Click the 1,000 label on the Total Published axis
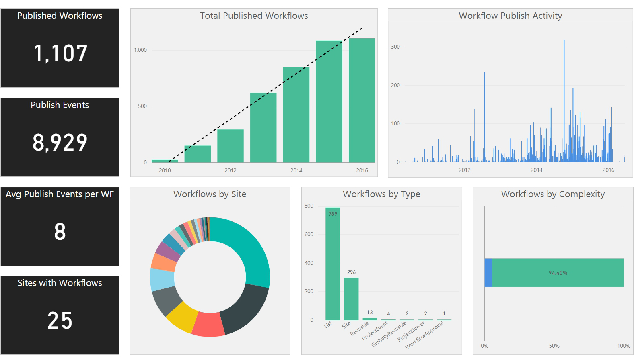This screenshot has height=364, width=634. [140, 50]
